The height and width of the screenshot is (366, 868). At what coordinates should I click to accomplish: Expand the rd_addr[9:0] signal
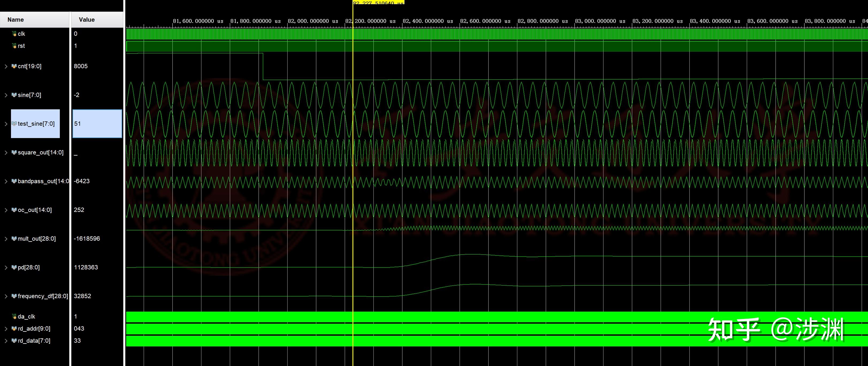[6, 328]
